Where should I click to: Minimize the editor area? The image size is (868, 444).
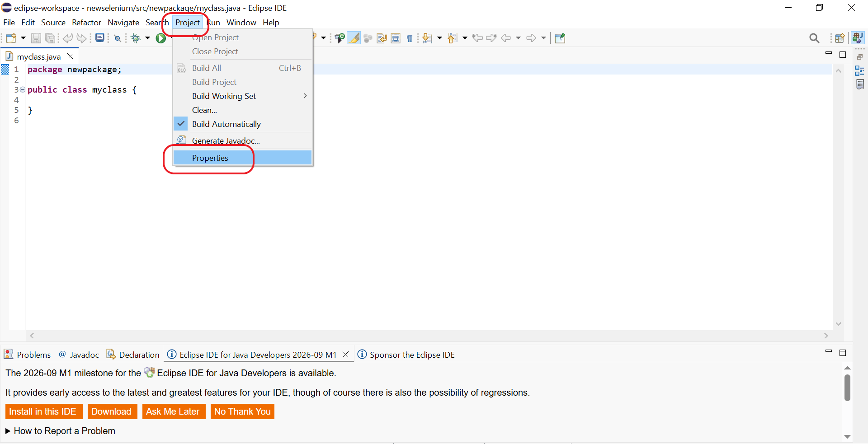[829, 53]
